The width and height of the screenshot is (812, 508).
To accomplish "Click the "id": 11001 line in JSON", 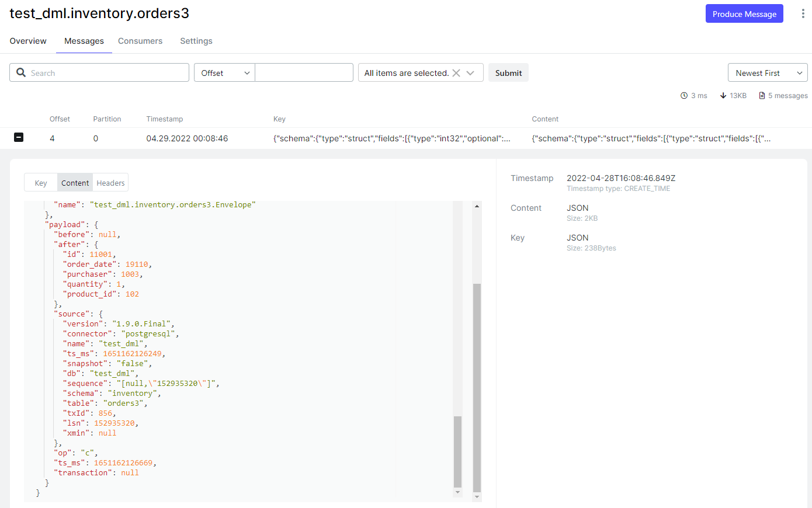I will click(x=89, y=254).
